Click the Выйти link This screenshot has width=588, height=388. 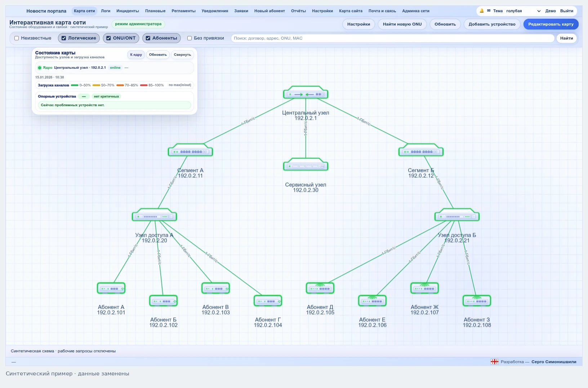coord(566,11)
